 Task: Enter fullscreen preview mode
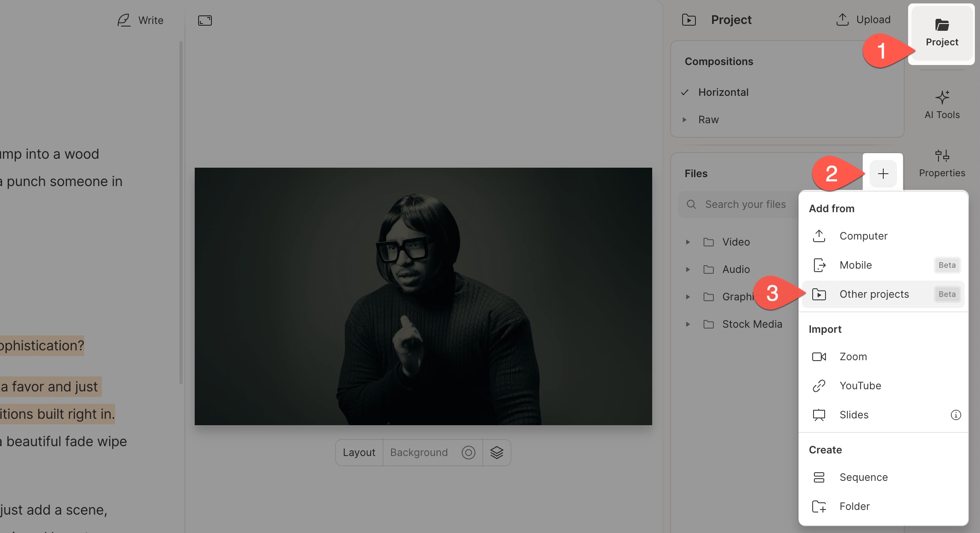click(x=205, y=20)
